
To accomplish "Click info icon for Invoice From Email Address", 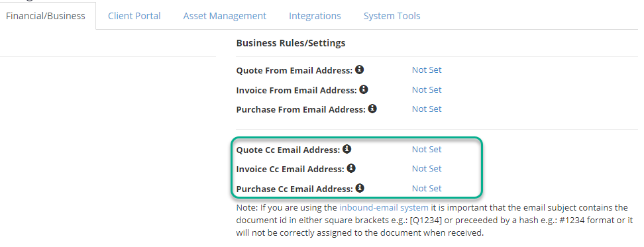I will point(364,89).
